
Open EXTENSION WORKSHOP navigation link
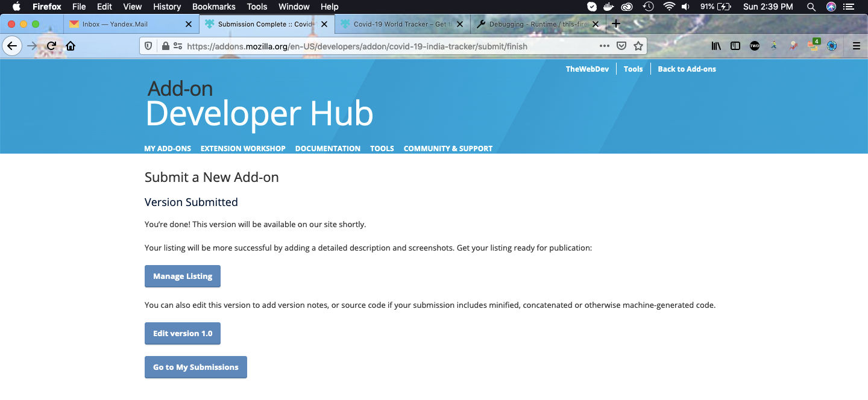click(243, 148)
